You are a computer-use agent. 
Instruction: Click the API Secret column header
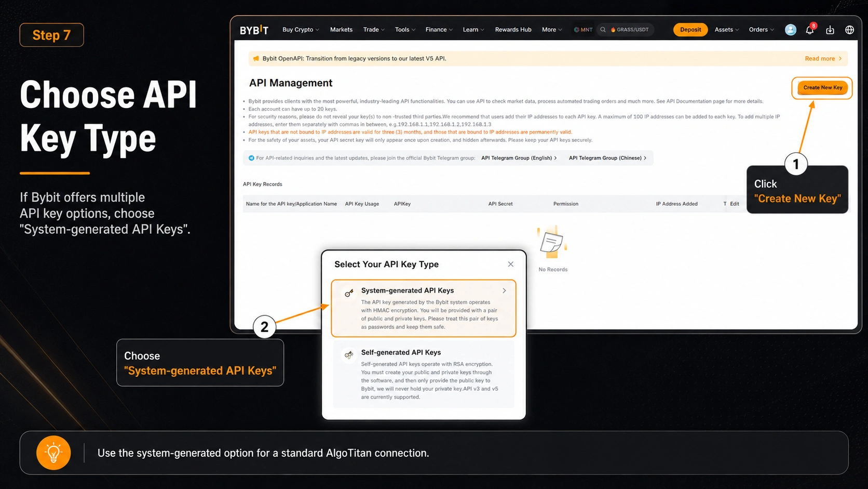[500, 204]
